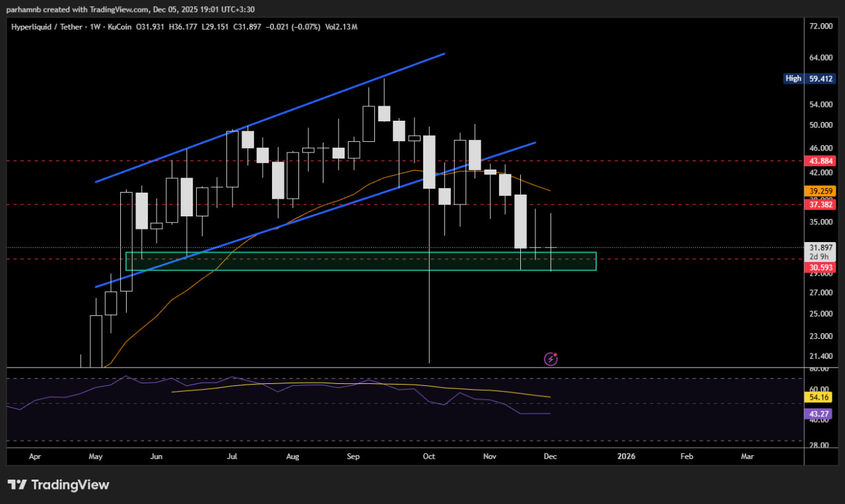This screenshot has width=845, height=504.
Task: Select the Jul label on time axis
Action: 232,456
